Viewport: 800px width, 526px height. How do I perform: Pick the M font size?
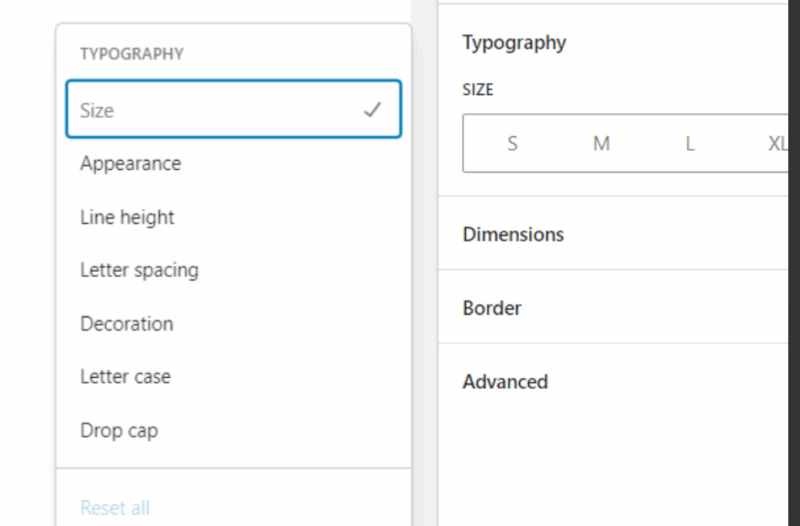601,144
